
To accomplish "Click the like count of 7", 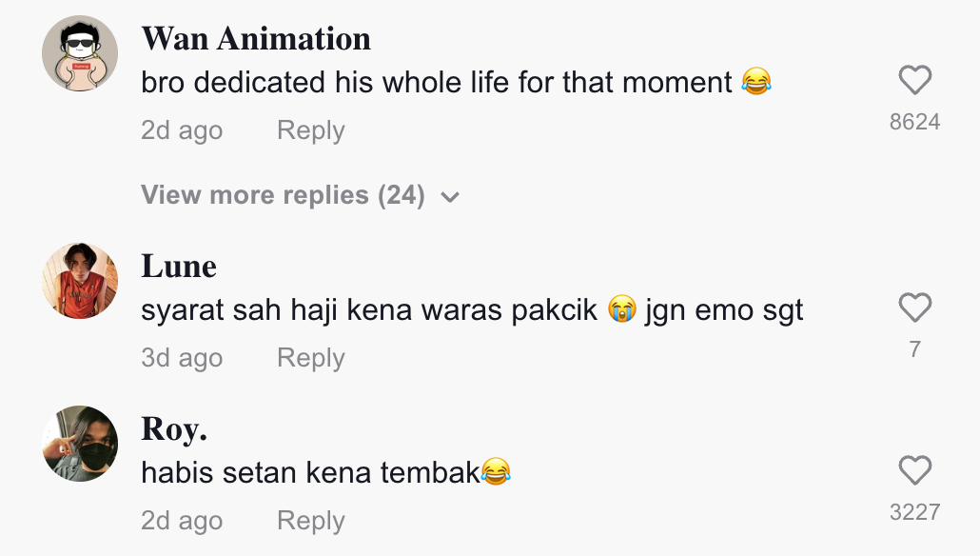I will pyautogui.click(x=914, y=349).
